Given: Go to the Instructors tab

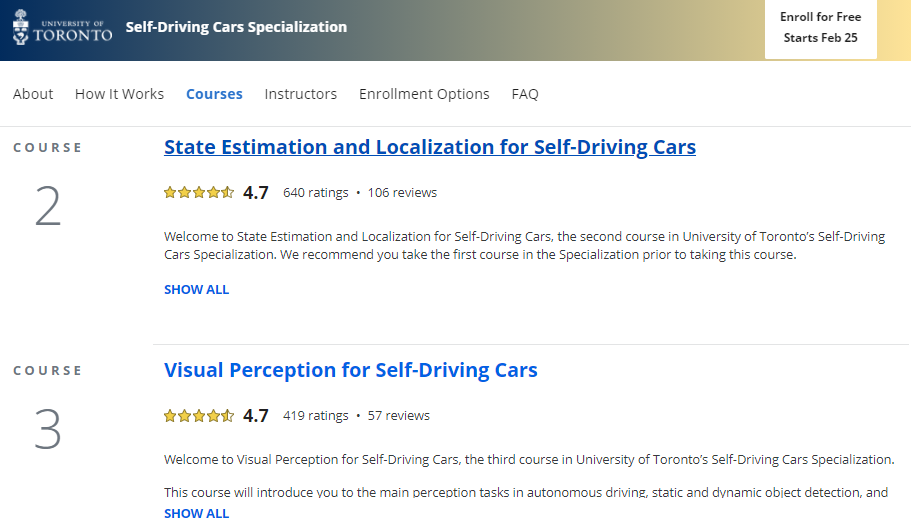Looking at the screenshot, I should coord(300,94).
